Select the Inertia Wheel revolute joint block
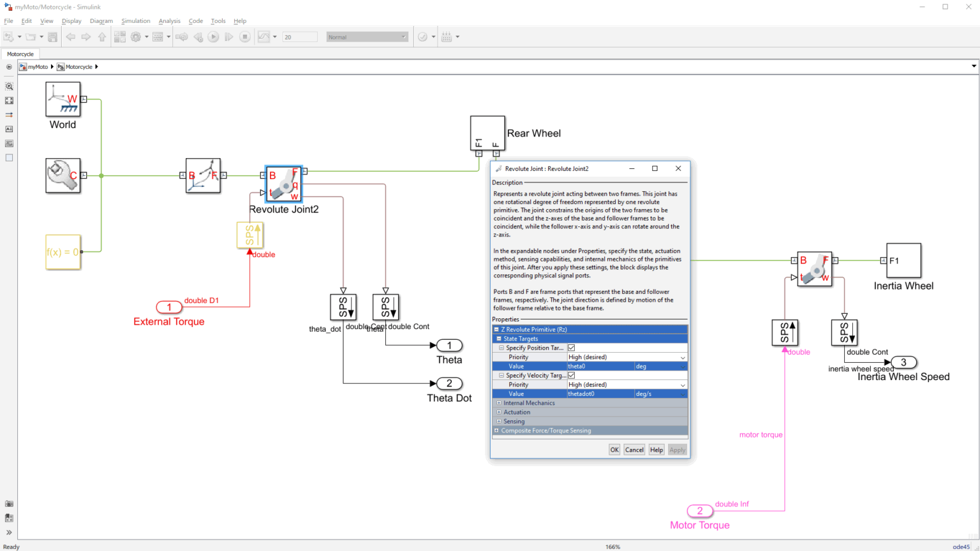 point(814,268)
